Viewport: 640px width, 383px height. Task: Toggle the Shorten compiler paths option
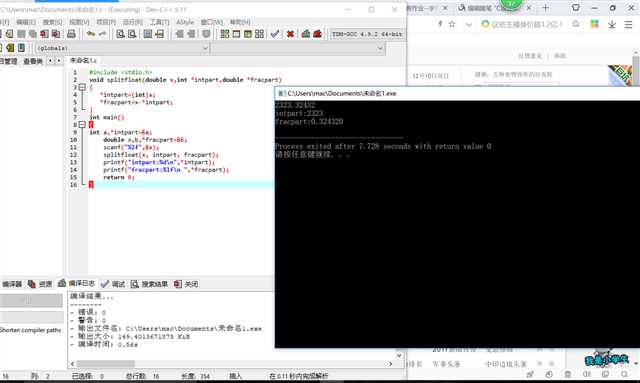tap(31, 330)
